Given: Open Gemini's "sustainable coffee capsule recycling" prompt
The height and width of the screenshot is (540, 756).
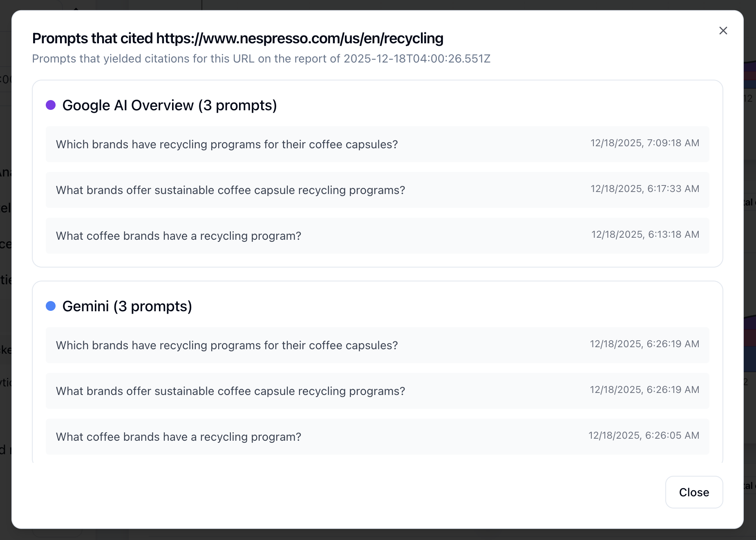Looking at the screenshot, I should pyautogui.click(x=230, y=391).
